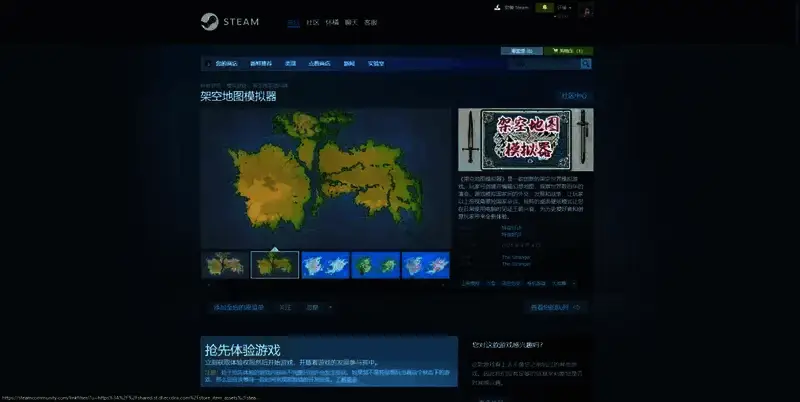Click the user avatar picture

(586, 11)
